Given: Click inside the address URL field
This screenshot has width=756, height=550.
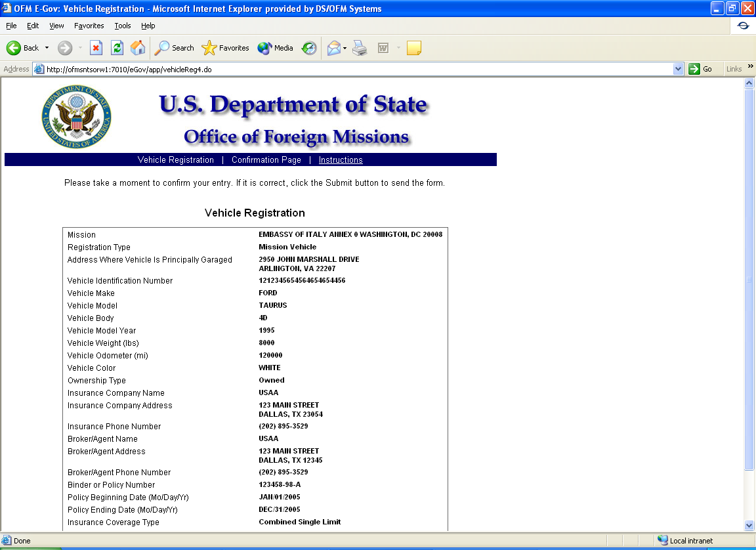Looking at the screenshot, I should [328, 69].
